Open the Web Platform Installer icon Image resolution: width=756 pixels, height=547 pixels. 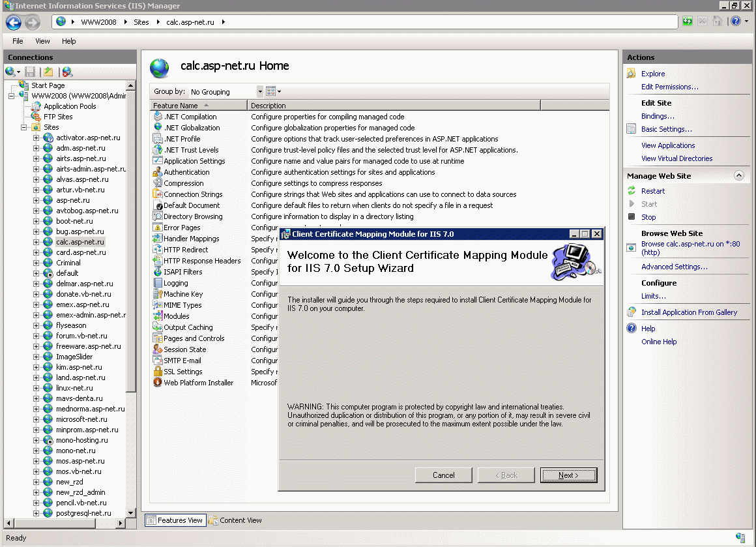pyautogui.click(x=158, y=383)
